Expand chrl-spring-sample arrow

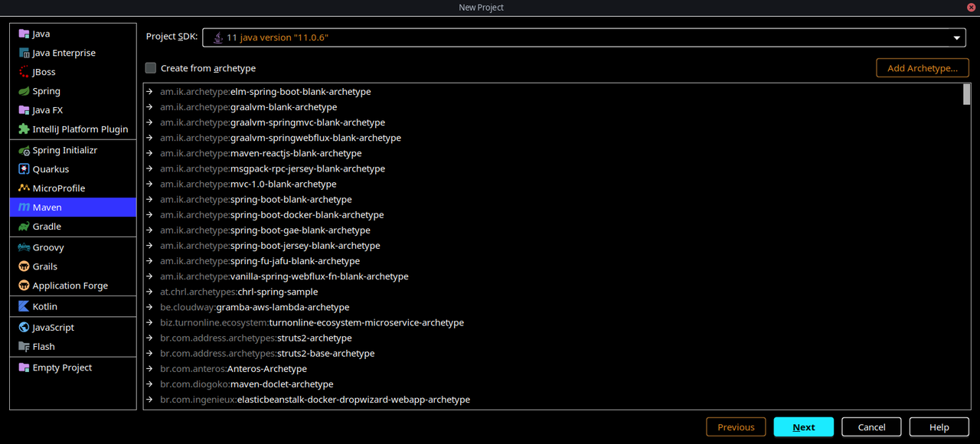point(150,292)
